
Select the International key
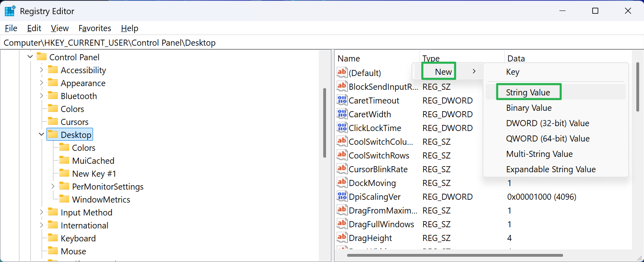coord(84,225)
